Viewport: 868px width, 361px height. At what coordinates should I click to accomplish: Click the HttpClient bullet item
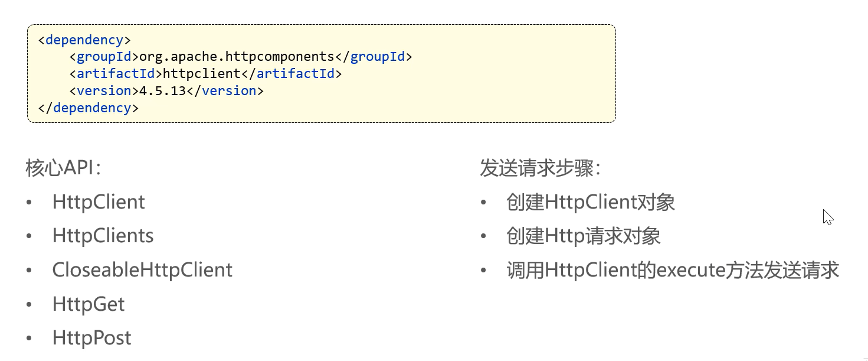(x=99, y=202)
